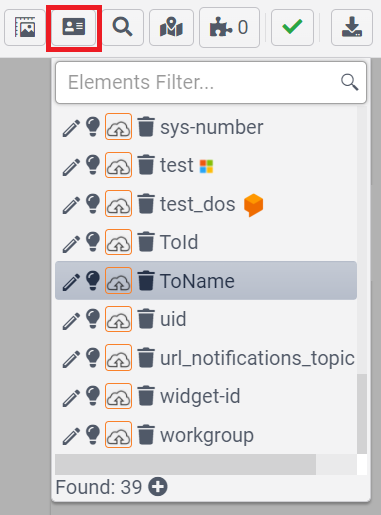Image resolution: width=381 pixels, height=515 pixels.
Task: Focus the Elements Filter input field
Action: tap(211, 82)
